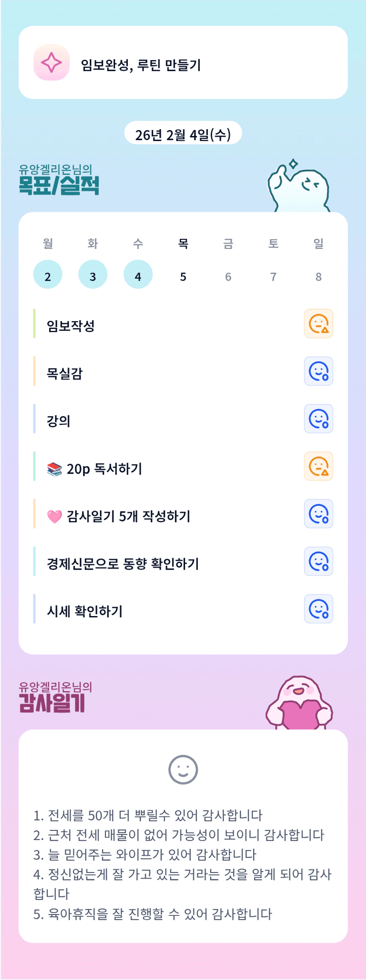Click the orange face icon beside 20p 독서하기
Viewport: 366px width, 980px height.
tap(318, 466)
